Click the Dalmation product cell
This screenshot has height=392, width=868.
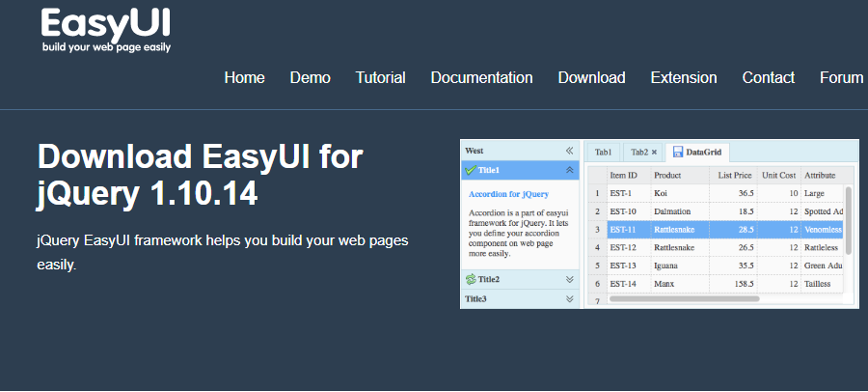tap(680, 211)
